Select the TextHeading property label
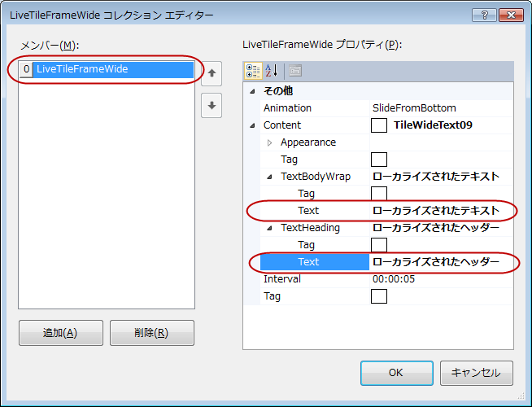 click(x=310, y=228)
